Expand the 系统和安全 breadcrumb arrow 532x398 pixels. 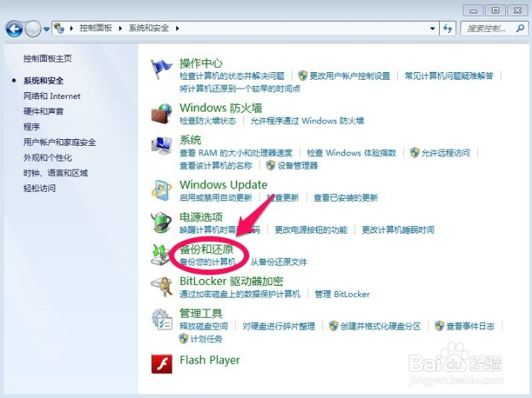click(x=178, y=28)
